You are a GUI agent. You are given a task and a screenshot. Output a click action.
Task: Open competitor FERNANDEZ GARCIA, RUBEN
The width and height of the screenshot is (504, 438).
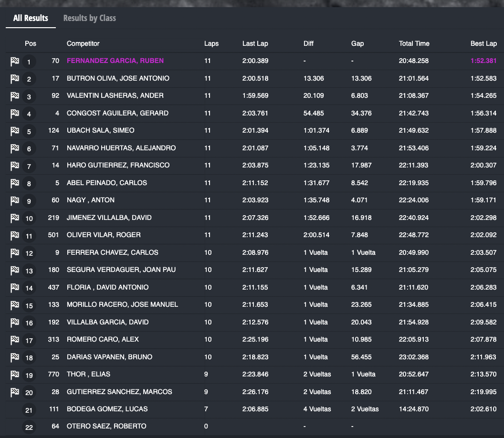115,61
